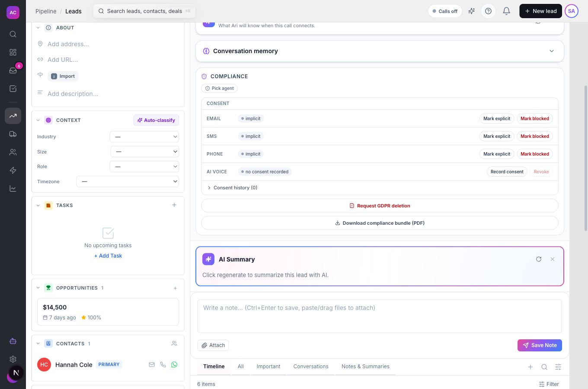Screen dimensions: 588x389
Task: Focus the search leads, contacts, deals field
Action: point(144,11)
